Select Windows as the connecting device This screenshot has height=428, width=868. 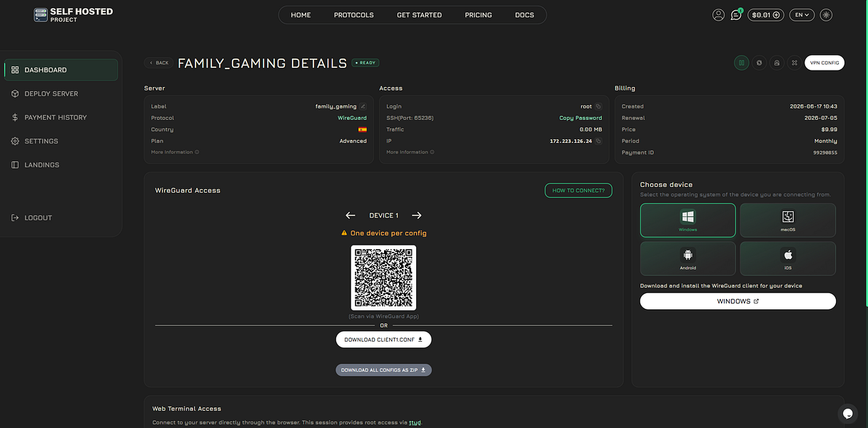tap(687, 220)
